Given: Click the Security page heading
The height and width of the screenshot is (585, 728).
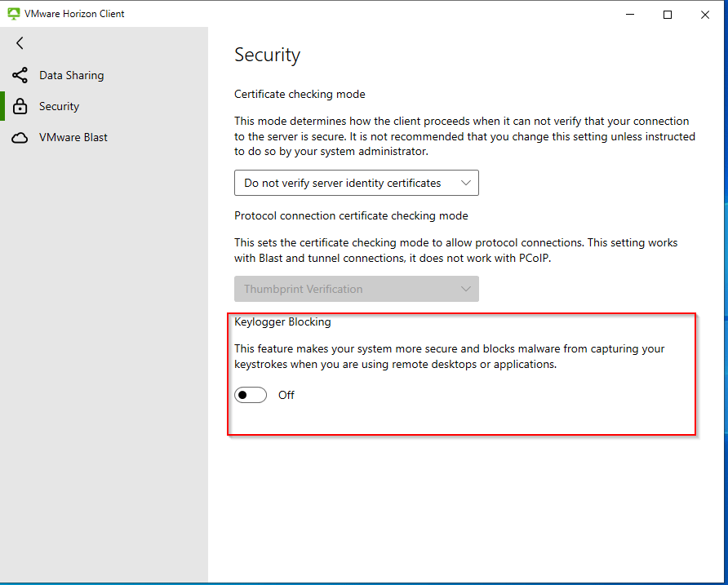Looking at the screenshot, I should [268, 55].
